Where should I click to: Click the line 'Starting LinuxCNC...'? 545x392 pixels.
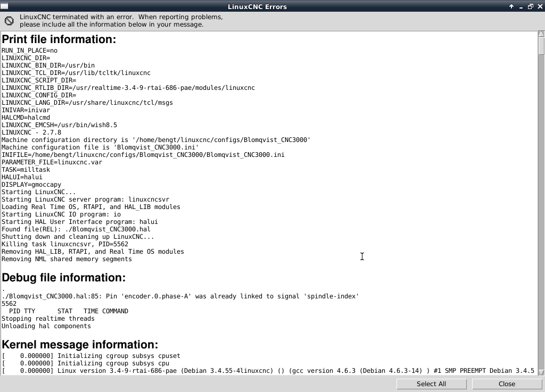(x=38, y=193)
